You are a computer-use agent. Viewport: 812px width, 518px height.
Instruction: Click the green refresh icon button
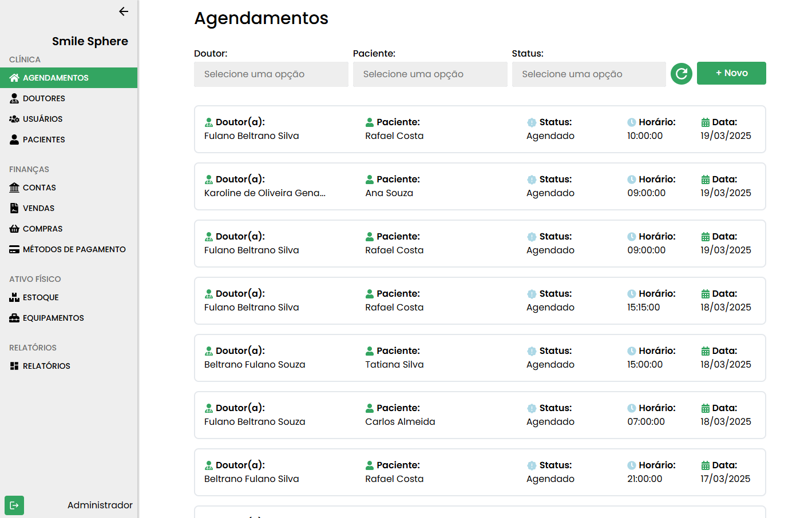click(681, 74)
